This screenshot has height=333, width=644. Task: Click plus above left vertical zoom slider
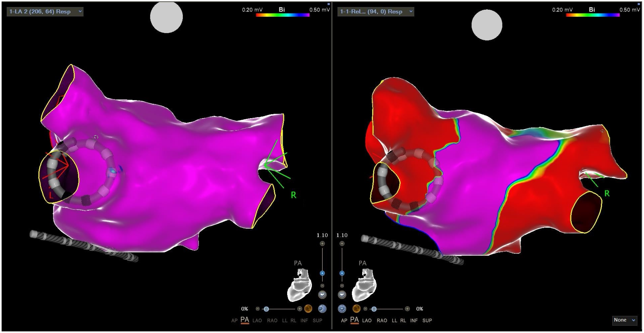(x=322, y=243)
